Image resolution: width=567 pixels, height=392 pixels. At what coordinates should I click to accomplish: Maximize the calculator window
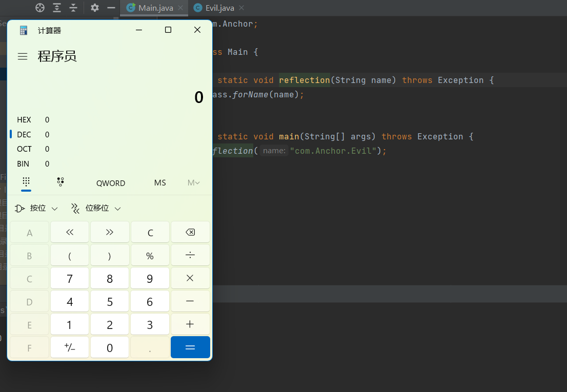168,30
